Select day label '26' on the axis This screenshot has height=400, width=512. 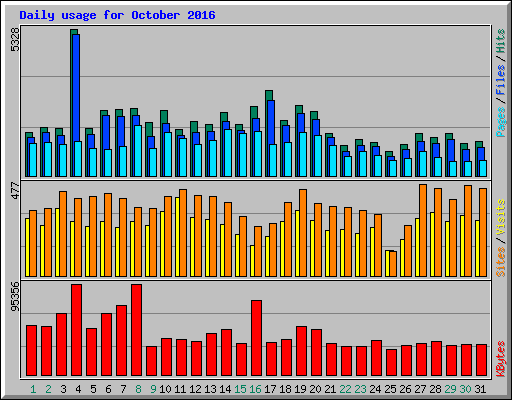pos(405,389)
